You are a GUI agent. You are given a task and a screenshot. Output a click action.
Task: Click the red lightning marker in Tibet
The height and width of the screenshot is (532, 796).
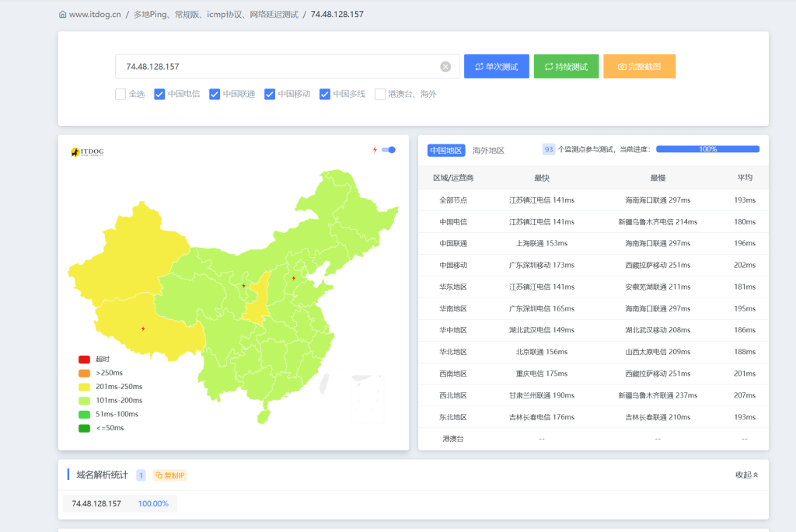[x=143, y=329]
